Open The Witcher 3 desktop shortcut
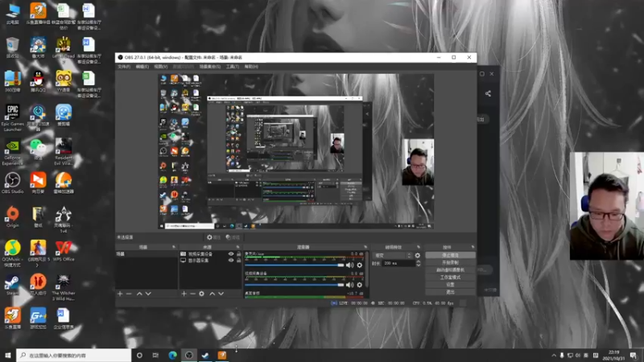644x362 pixels. click(64, 287)
